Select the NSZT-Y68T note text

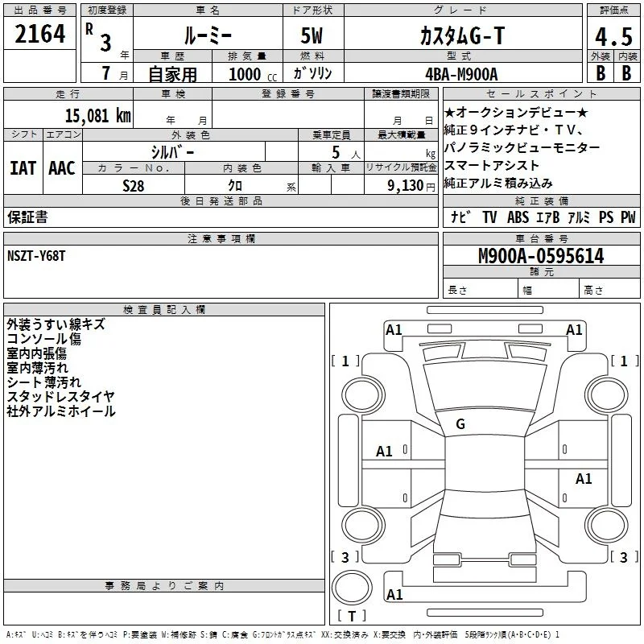tap(36, 256)
